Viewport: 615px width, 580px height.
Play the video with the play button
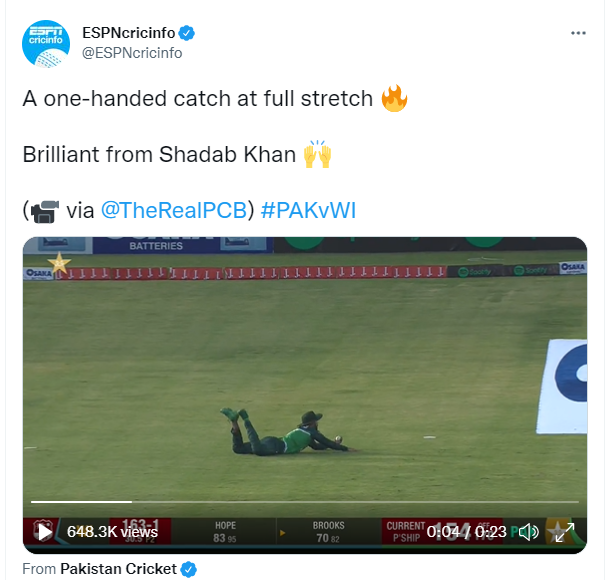pyautogui.click(x=44, y=532)
